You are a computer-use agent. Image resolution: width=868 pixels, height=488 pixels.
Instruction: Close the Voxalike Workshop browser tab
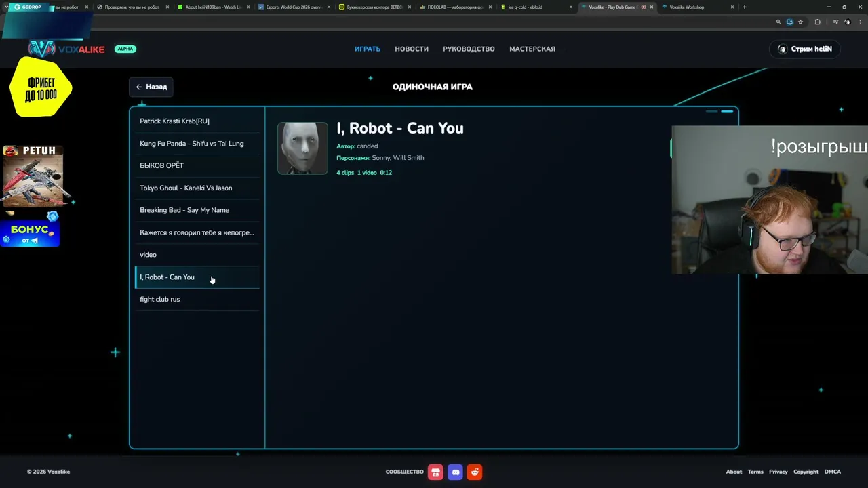(x=732, y=7)
